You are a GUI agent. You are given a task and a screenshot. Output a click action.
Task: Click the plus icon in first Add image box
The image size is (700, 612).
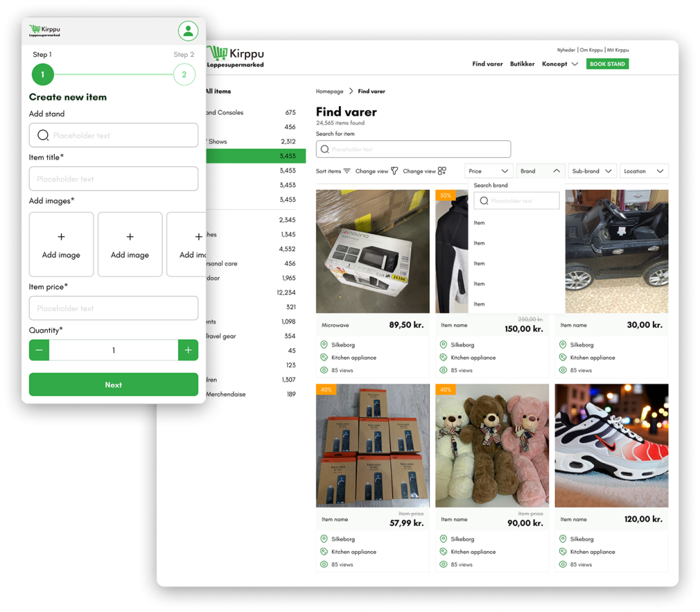click(61, 237)
